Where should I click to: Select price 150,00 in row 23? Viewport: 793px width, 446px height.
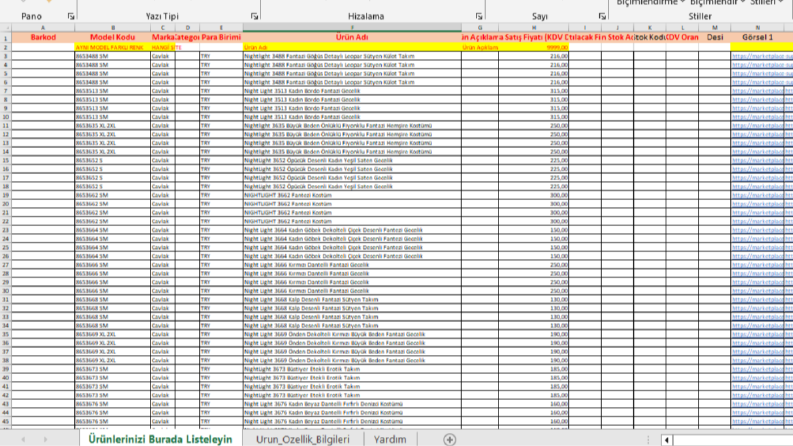534,230
